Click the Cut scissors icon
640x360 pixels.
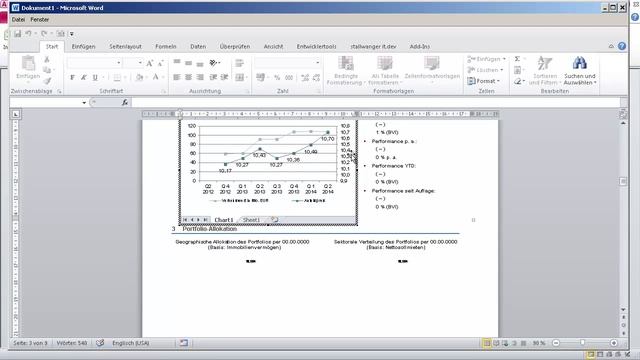click(x=47, y=60)
